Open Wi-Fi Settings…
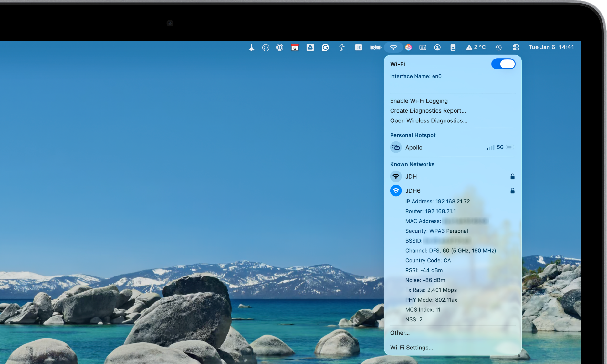This screenshot has height=364, width=607. pos(411,348)
